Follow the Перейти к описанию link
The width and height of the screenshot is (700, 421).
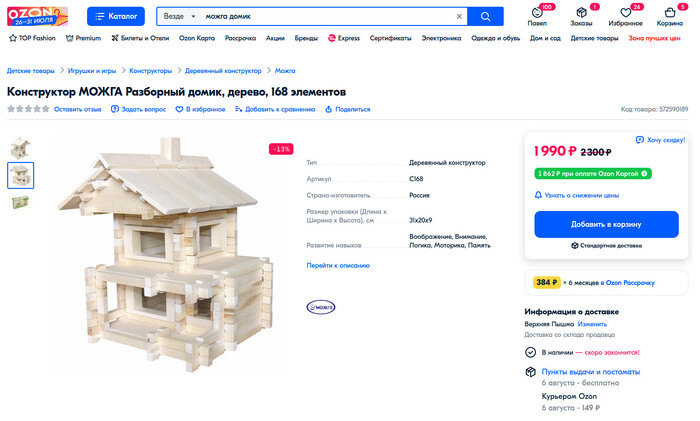(338, 265)
